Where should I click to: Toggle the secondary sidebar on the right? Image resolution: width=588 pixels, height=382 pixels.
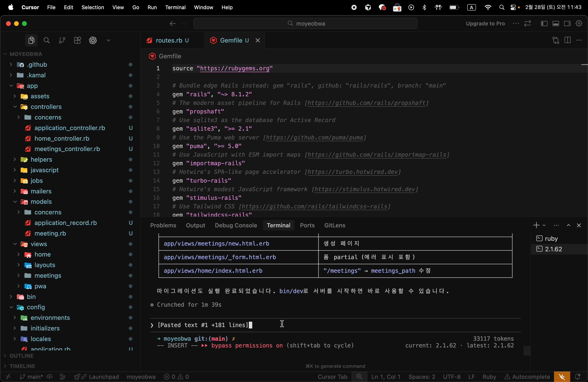pyautogui.click(x=567, y=23)
